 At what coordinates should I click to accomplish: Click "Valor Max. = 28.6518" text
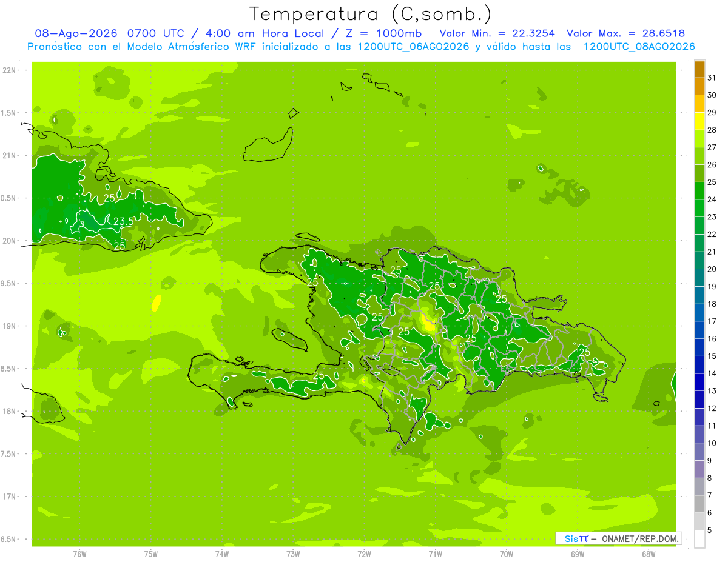[625, 33]
